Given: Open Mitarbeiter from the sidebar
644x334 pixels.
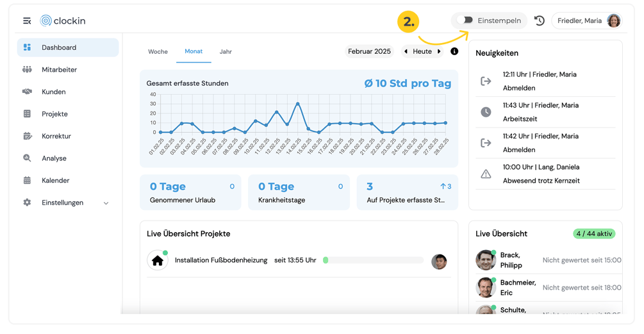Looking at the screenshot, I should coord(59,70).
